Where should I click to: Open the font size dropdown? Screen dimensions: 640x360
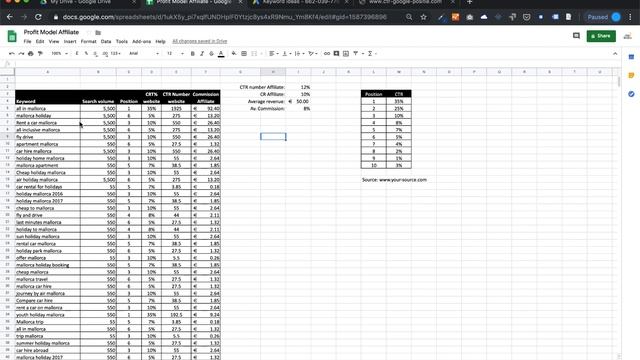(x=175, y=53)
